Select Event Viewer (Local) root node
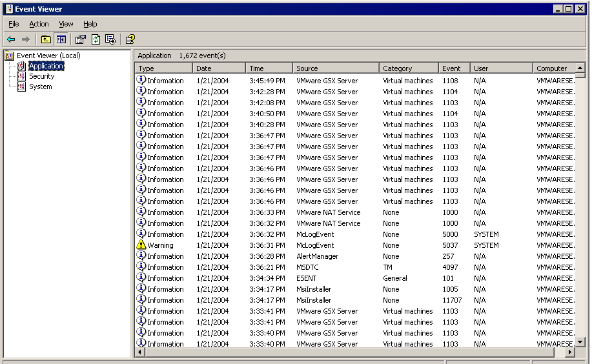 (x=48, y=56)
